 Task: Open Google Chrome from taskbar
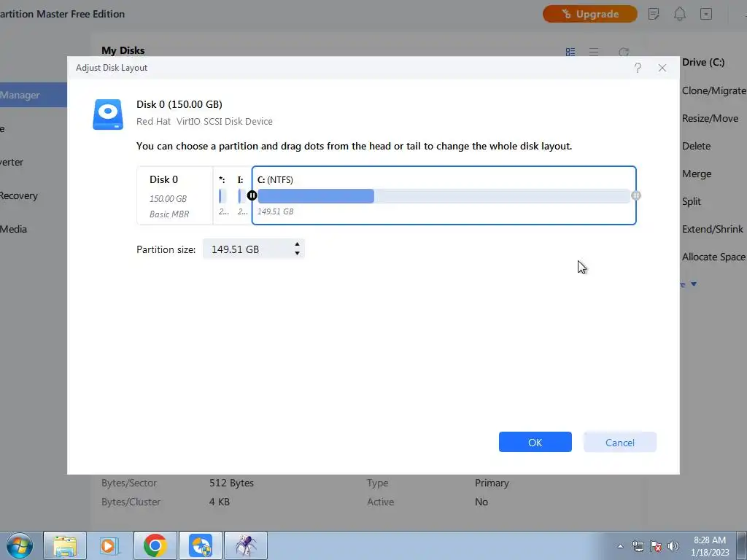point(155,545)
